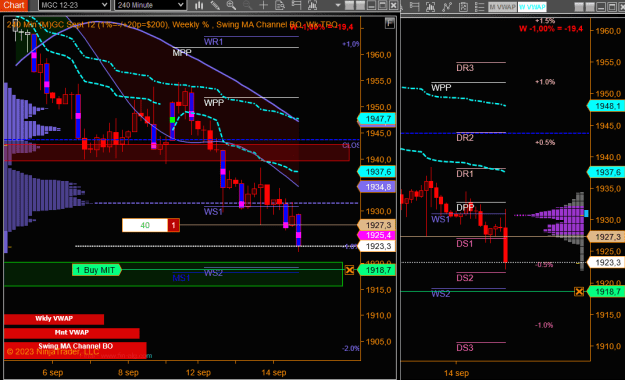Show the data box icon
The width and height of the screenshot is (625, 380).
(x=280, y=5)
